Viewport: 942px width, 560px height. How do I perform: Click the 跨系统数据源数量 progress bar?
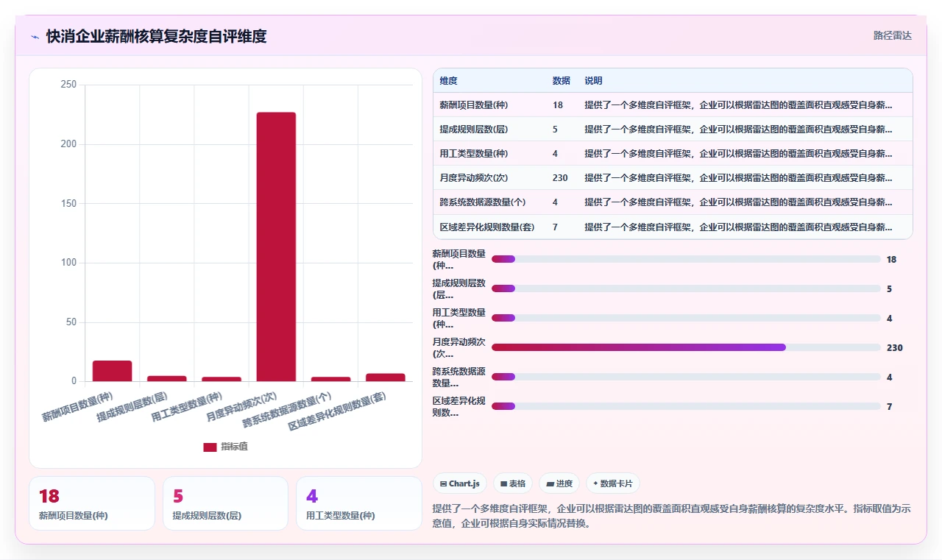coord(686,377)
